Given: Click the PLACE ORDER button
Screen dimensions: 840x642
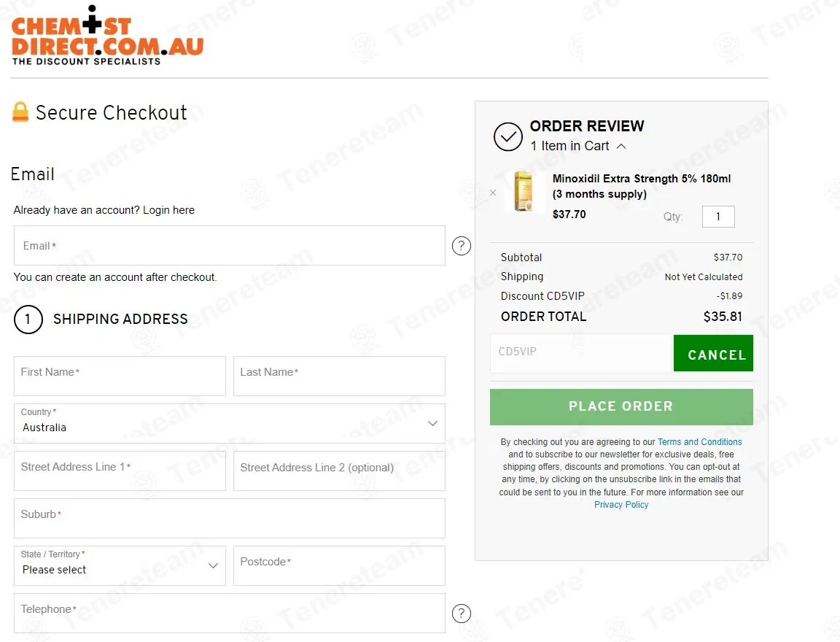Looking at the screenshot, I should 621,406.
